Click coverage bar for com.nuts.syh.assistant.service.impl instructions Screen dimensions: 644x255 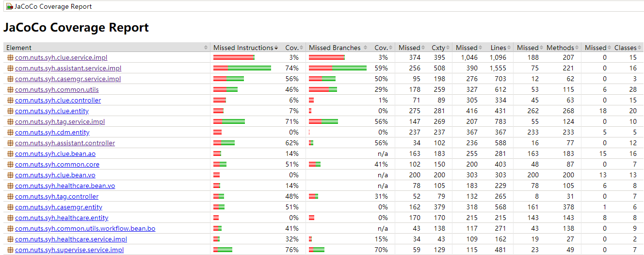242,68
